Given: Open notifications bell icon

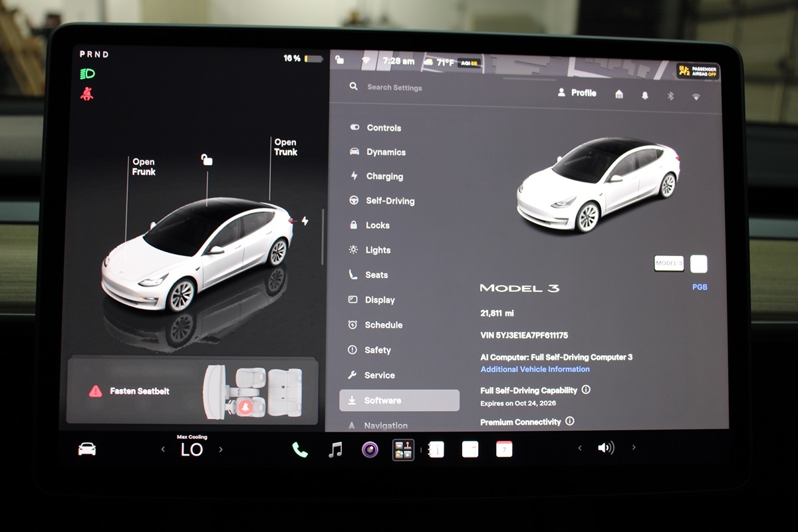Looking at the screenshot, I should coord(644,95).
